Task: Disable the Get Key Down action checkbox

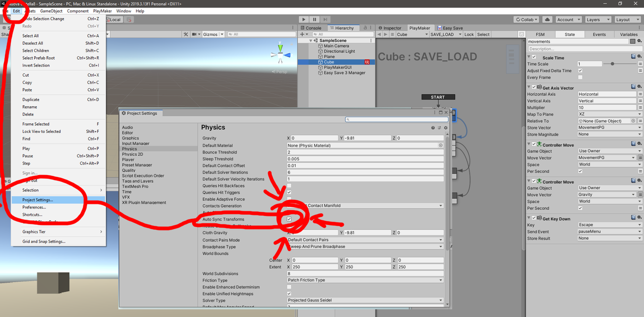Action: [534, 218]
